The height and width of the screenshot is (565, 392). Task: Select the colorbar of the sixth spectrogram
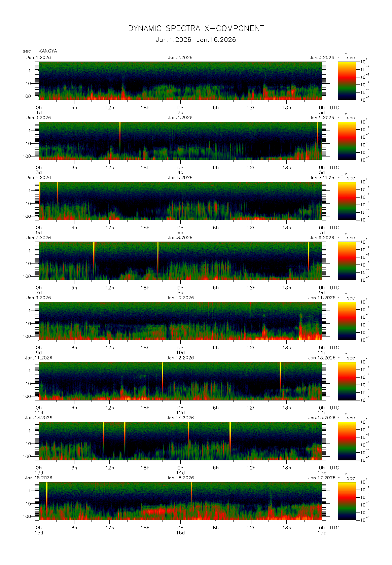[347, 381]
